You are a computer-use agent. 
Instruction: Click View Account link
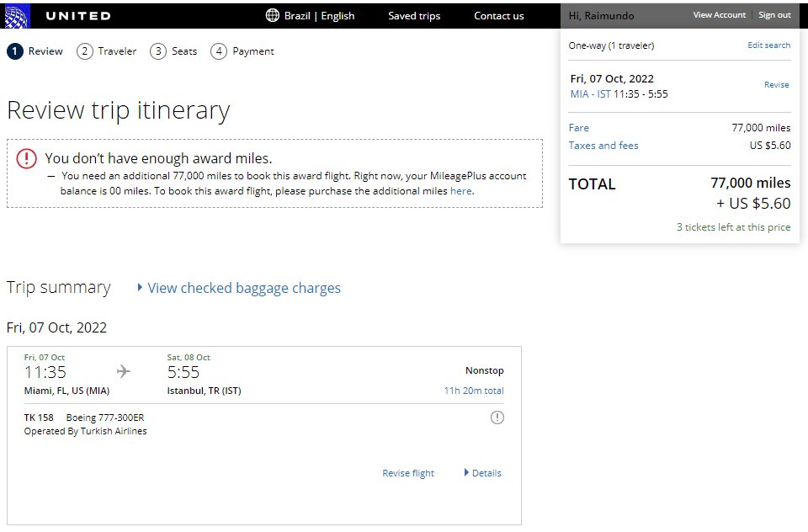(719, 15)
